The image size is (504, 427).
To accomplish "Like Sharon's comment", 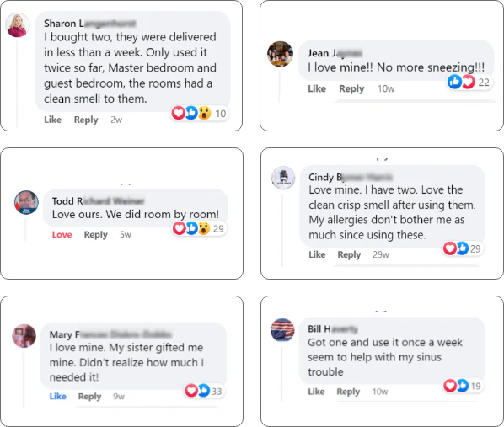I will tap(53, 120).
